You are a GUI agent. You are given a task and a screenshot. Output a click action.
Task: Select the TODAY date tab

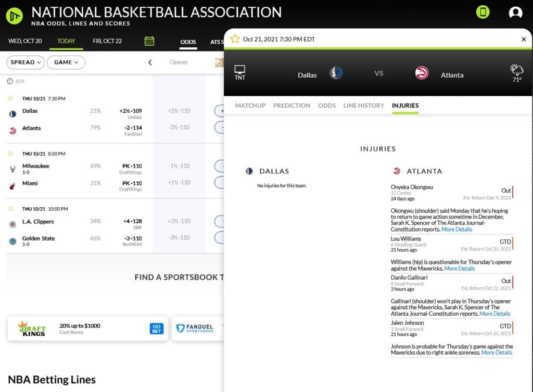(x=66, y=41)
